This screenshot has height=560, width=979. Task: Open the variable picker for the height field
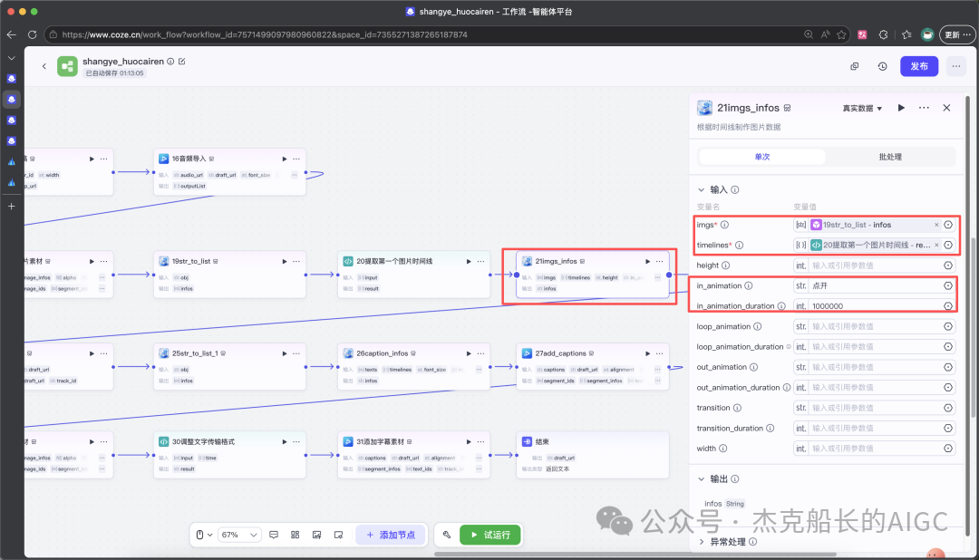tap(948, 266)
